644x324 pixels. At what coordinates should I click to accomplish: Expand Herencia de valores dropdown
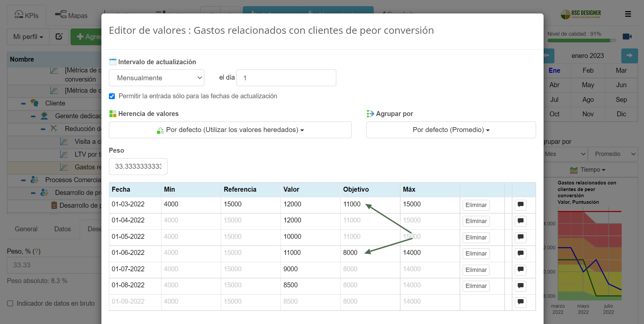(230, 130)
